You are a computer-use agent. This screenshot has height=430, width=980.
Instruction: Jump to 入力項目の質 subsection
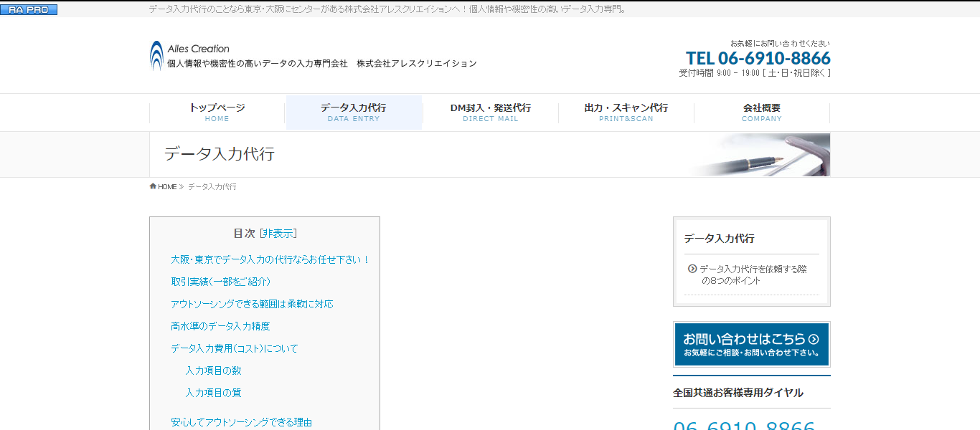coord(213,393)
